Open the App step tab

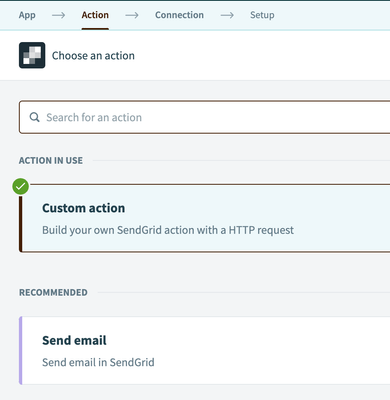pyautogui.click(x=27, y=15)
